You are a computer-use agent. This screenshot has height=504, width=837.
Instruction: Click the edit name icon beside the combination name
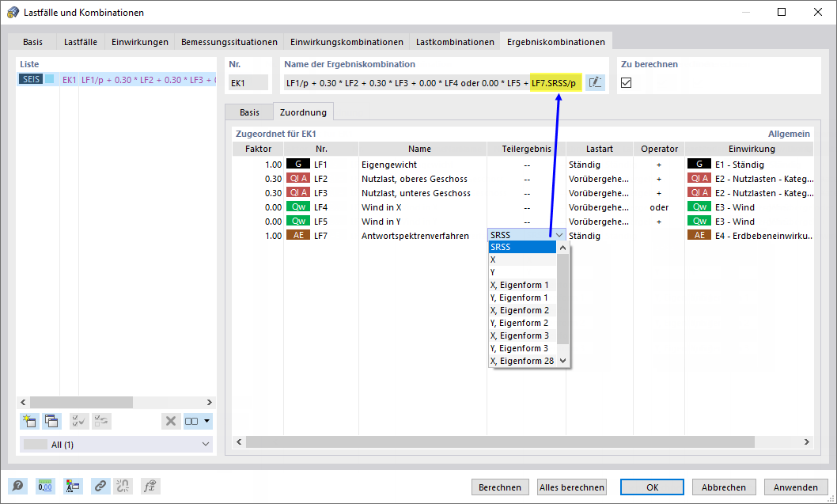coord(595,83)
